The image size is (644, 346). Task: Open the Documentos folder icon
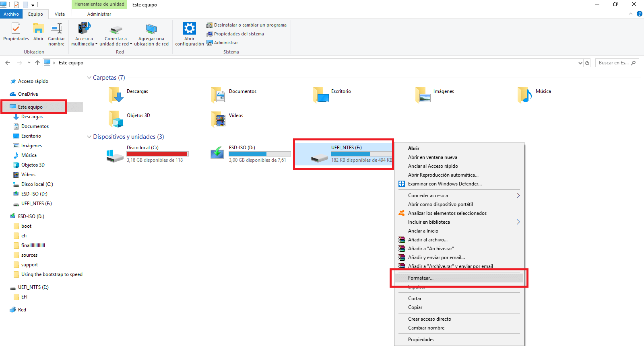click(218, 95)
